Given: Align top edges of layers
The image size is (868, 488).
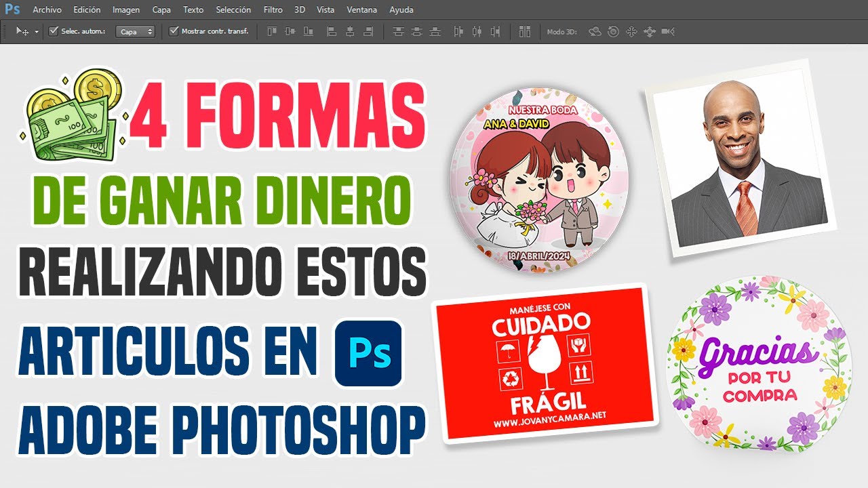Looking at the screenshot, I should click(x=272, y=31).
